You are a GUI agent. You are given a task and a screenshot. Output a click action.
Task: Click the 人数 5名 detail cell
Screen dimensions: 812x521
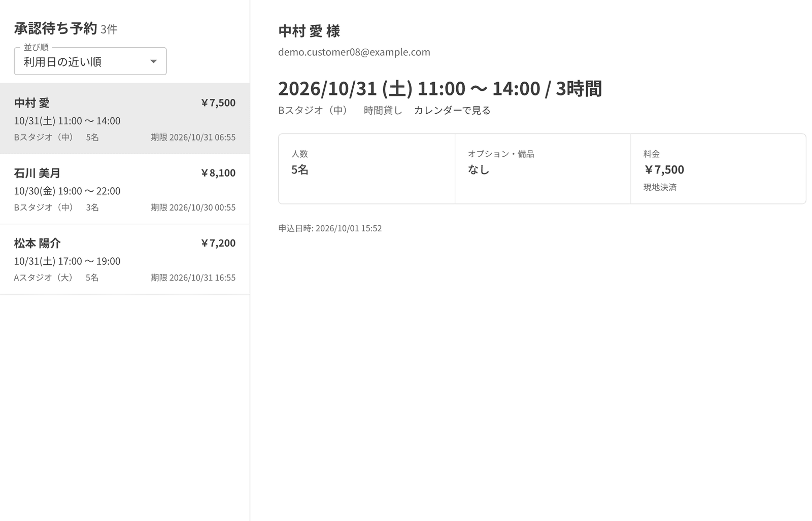tap(366, 169)
